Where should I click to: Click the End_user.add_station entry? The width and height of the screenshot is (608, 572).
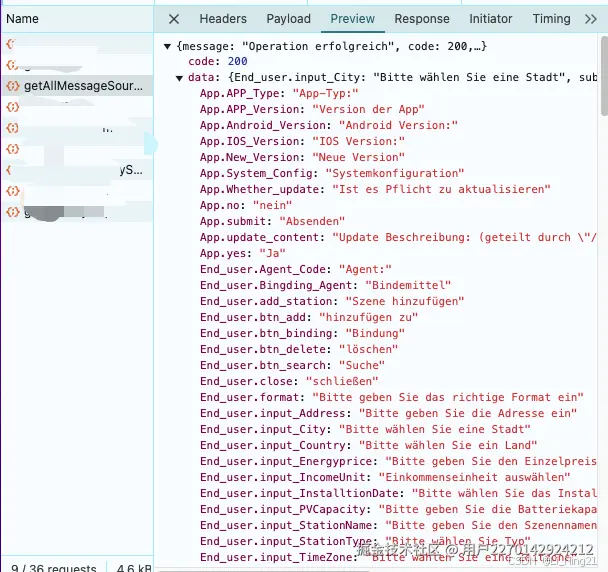pos(332,301)
